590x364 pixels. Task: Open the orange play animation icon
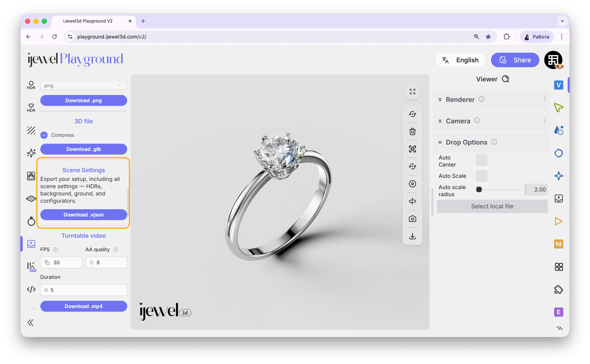(558, 221)
